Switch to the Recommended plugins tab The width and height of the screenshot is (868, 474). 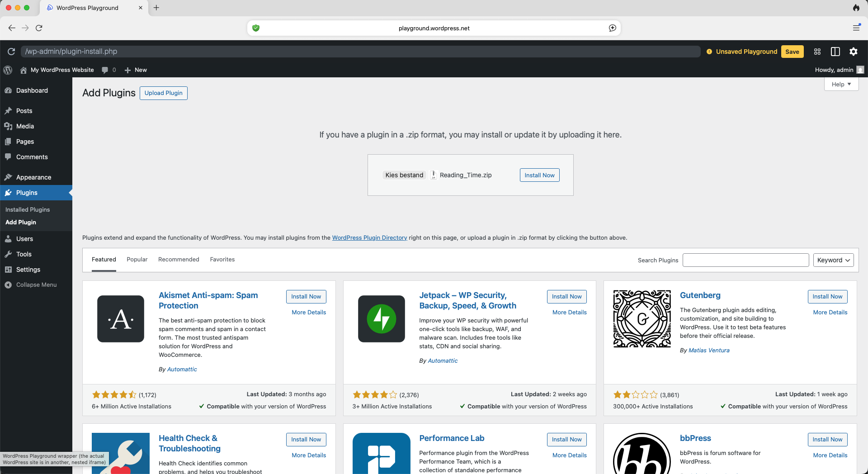pyautogui.click(x=179, y=259)
